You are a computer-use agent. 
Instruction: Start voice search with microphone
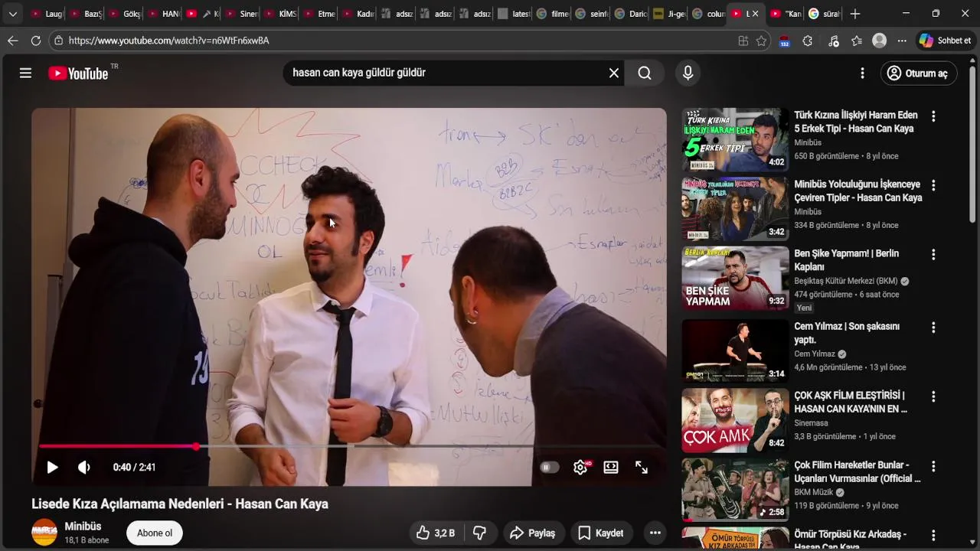click(x=688, y=73)
